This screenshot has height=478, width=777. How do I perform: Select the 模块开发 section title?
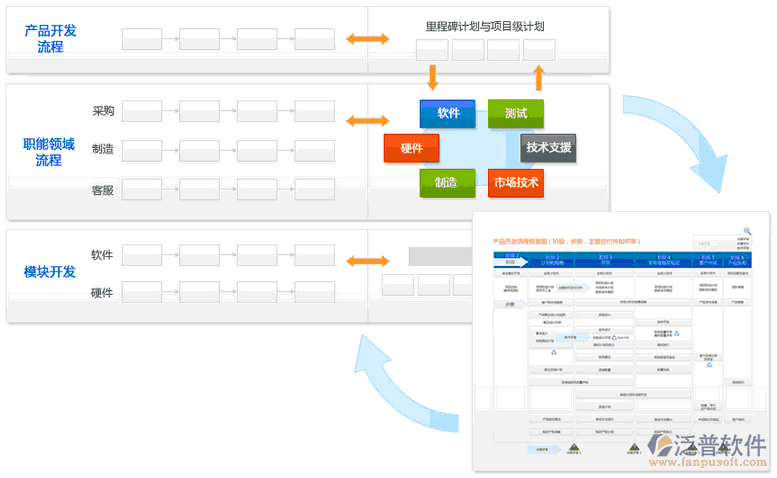point(50,272)
